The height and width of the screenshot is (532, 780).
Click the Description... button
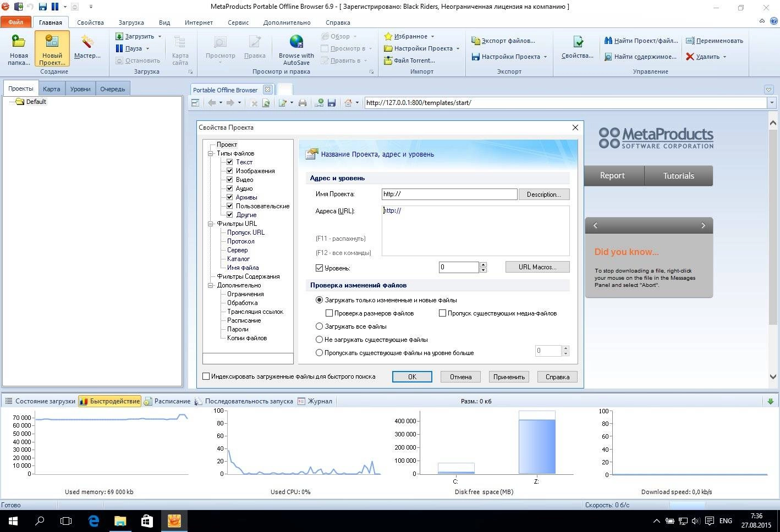[543, 195]
